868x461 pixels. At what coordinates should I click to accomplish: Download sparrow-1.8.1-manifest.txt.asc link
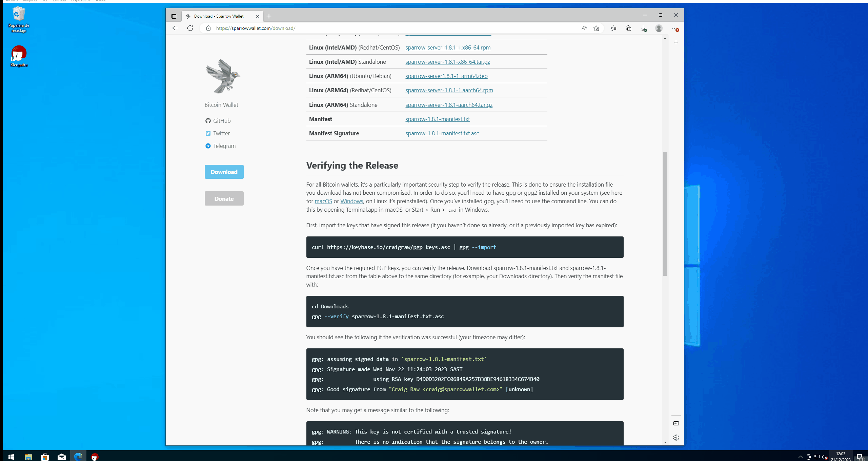(x=442, y=133)
